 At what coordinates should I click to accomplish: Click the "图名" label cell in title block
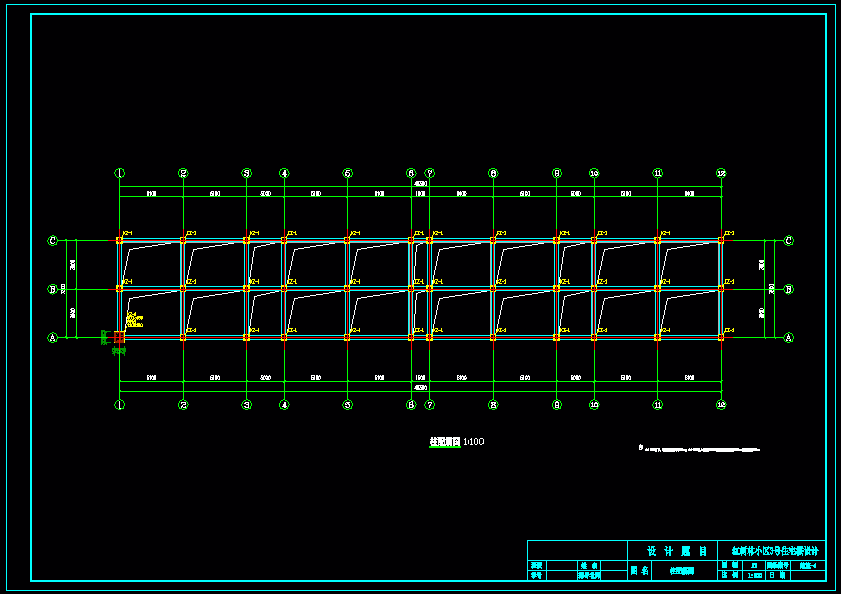(639, 571)
